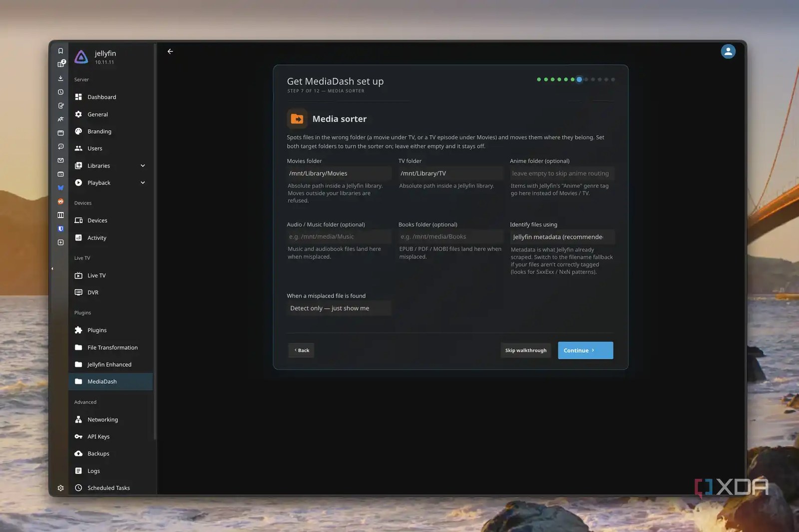799x532 pixels.
Task: Click the last gray step progress dot
Action: (613, 79)
